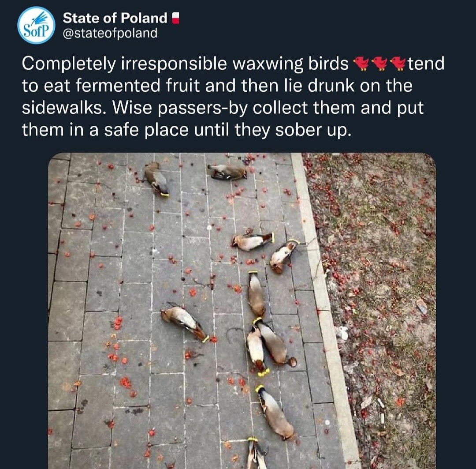Open the SofP profile avatar

click(36, 25)
